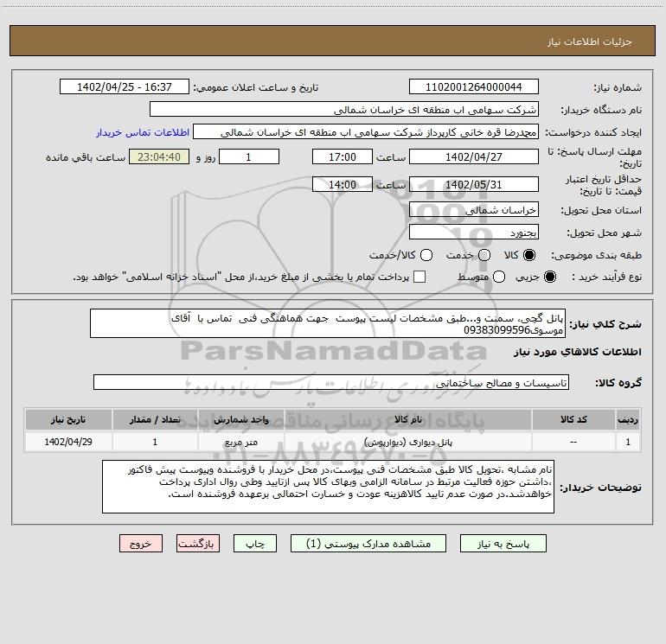Click the پانل دیواری (دیوارپوش) cell
This screenshot has width=666, height=644.
[408, 442]
